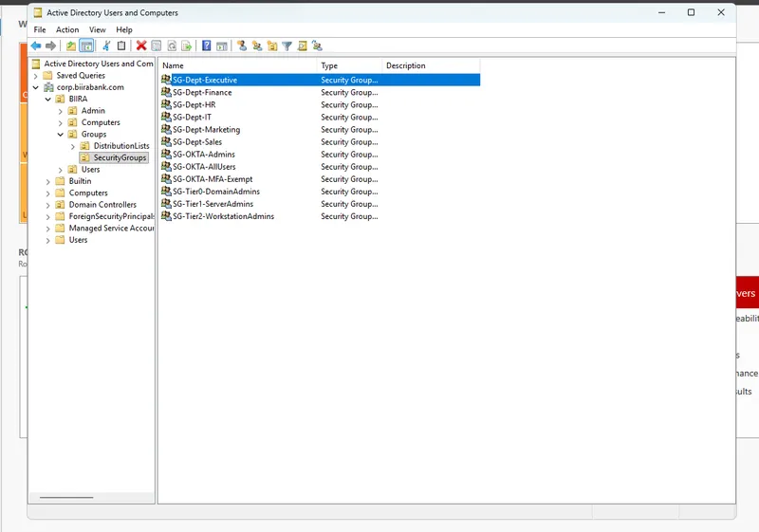Viewport: 759px width, 532px height.
Task: Open the View menu
Action: pyautogui.click(x=98, y=29)
